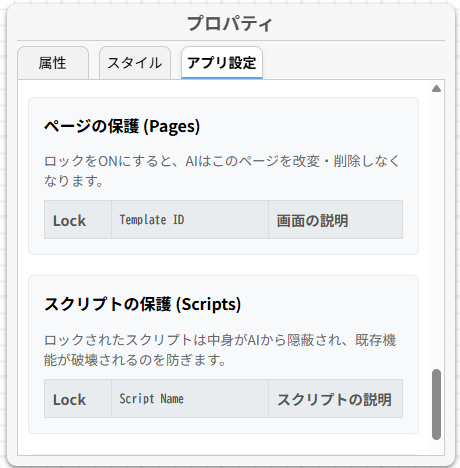The height and width of the screenshot is (468, 460).
Task: Click the vertical scrollbar thumb
Action: [436, 404]
